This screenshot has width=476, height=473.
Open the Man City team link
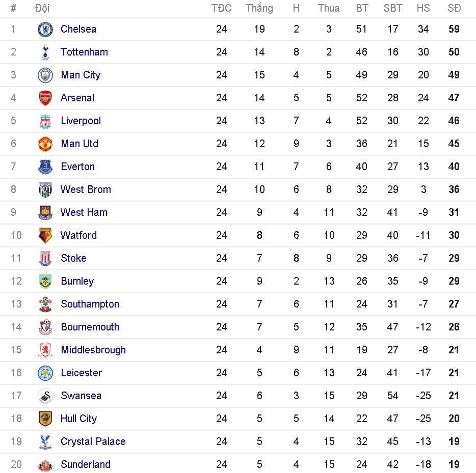tap(81, 75)
